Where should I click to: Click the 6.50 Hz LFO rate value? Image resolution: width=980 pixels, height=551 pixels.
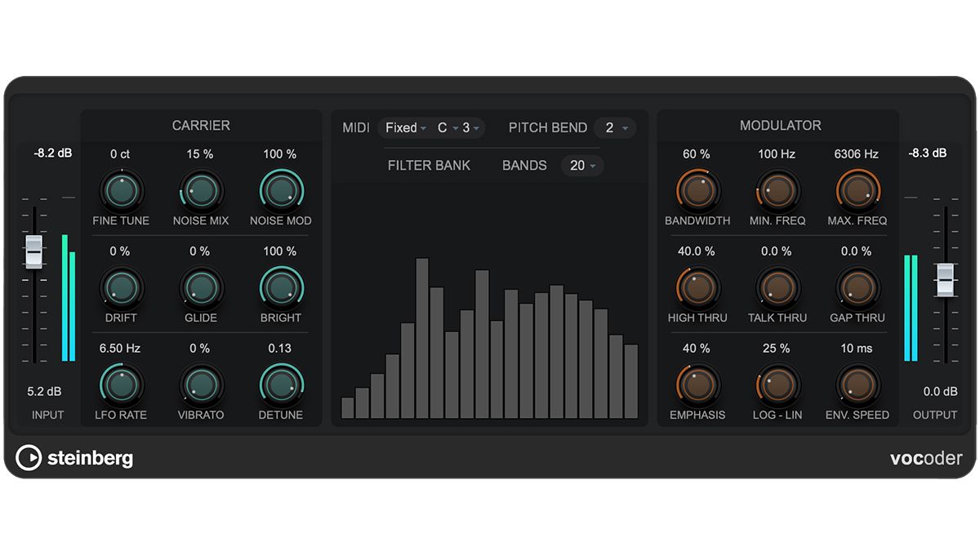(120, 348)
